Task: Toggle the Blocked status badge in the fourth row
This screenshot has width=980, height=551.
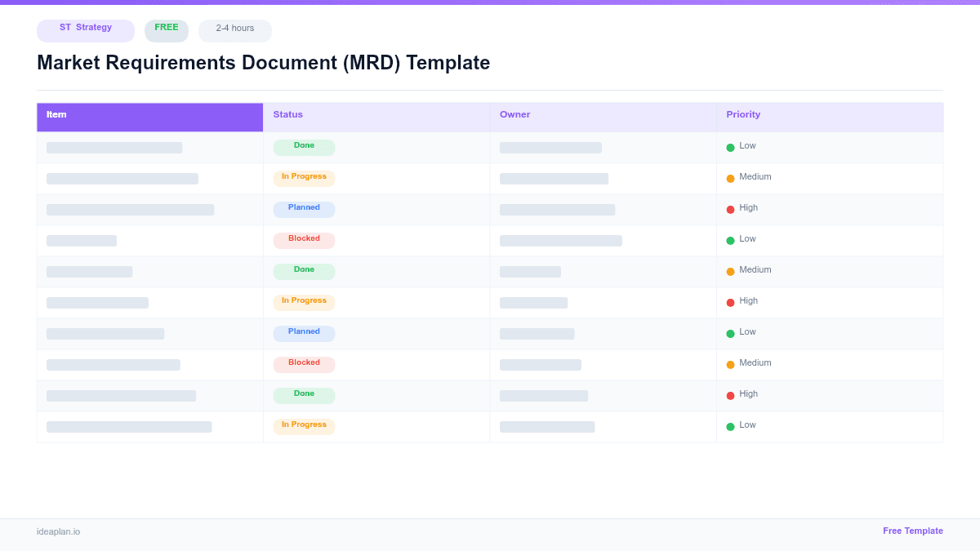Action: (x=304, y=239)
